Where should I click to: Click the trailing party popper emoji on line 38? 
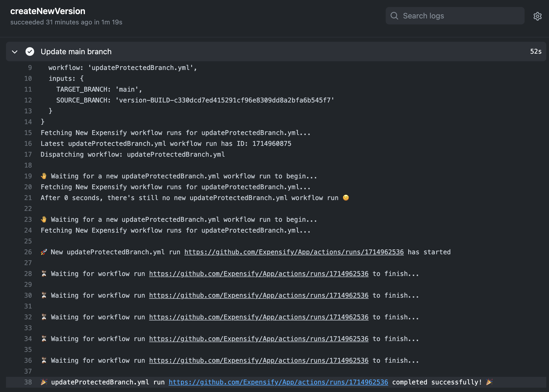coord(489,382)
